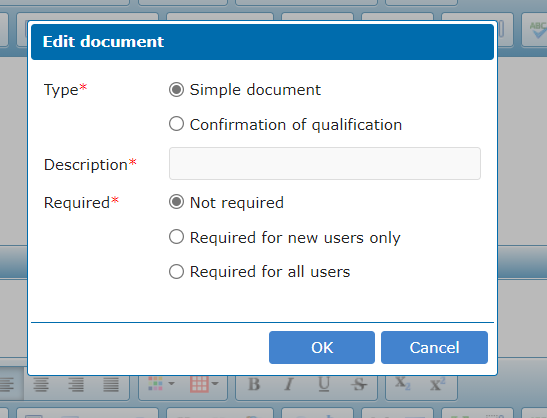
Task: Click the Justify text icon
Action: coord(111,384)
